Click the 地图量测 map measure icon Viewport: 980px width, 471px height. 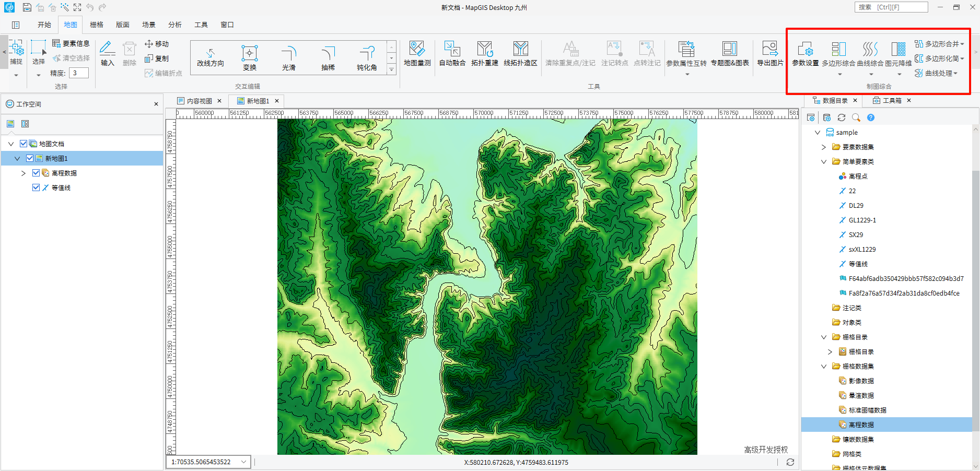pyautogui.click(x=416, y=50)
